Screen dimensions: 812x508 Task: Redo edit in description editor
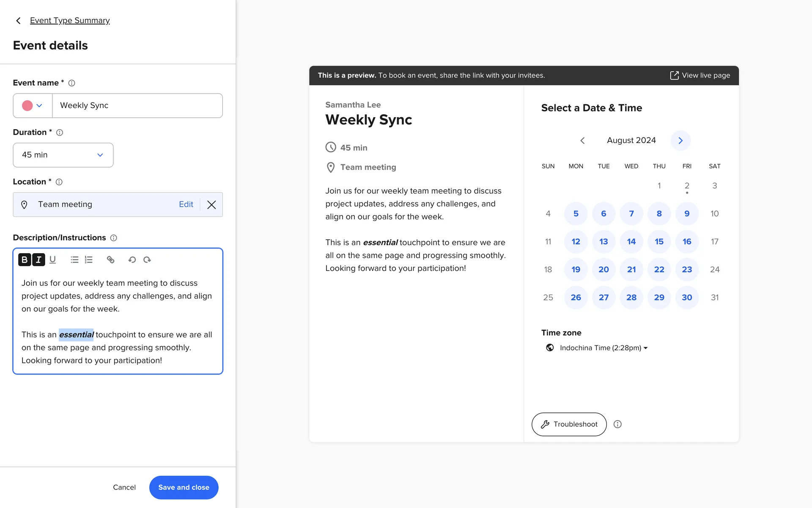[x=147, y=260]
